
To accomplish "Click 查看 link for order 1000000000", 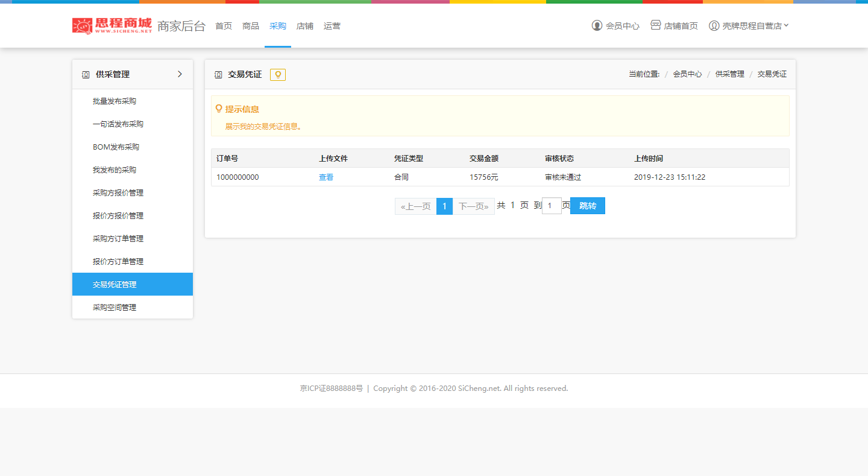I will [326, 177].
